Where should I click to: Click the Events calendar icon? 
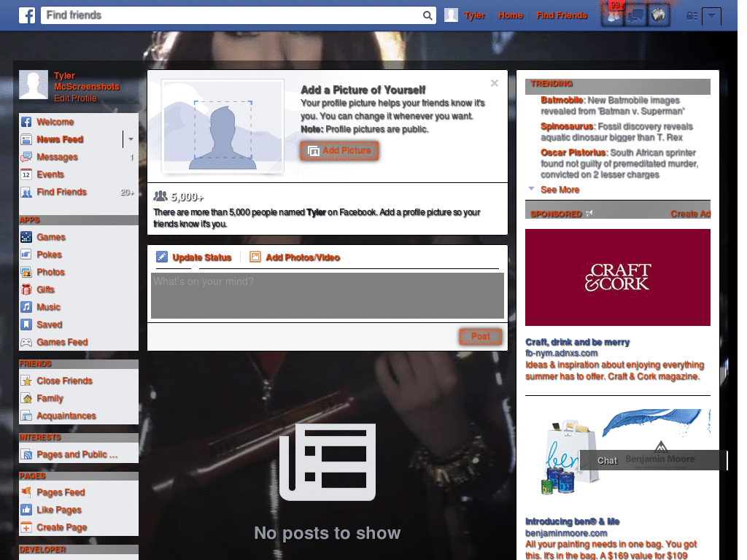click(x=26, y=175)
